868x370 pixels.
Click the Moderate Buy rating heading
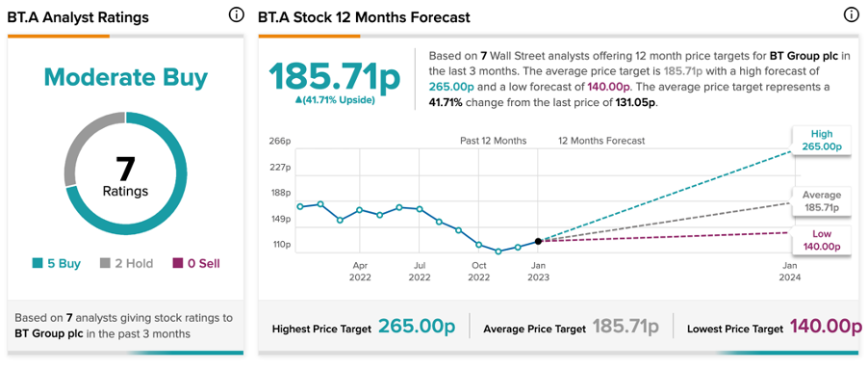(x=126, y=78)
